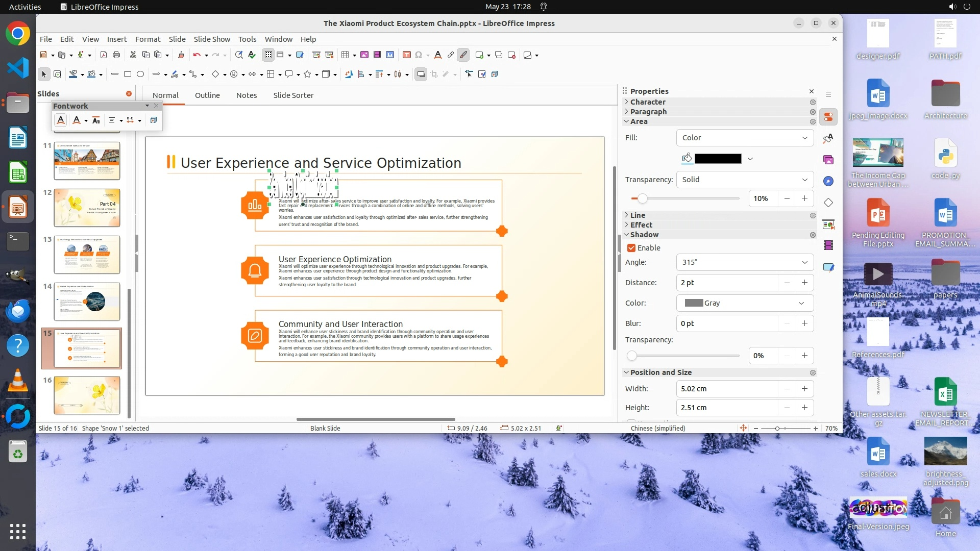Click the Insert Image toolbar icon
The height and width of the screenshot is (551, 980).
click(x=364, y=55)
